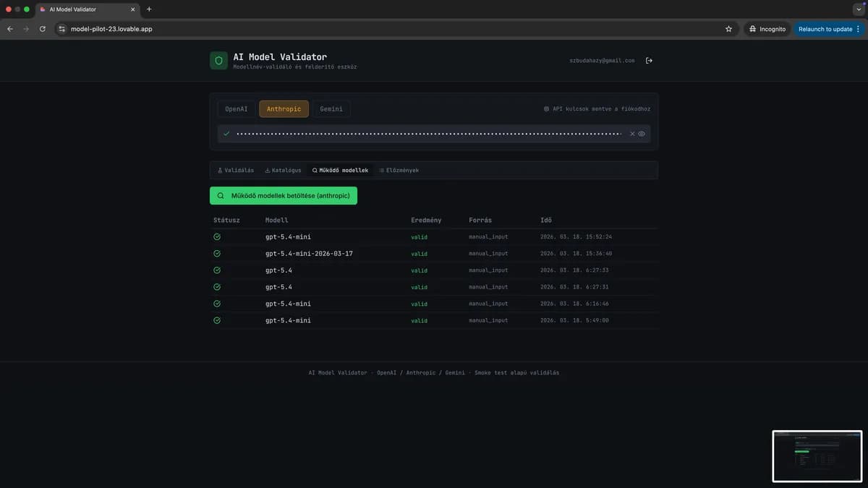Reload the page
868x488 pixels.
point(43,29)
